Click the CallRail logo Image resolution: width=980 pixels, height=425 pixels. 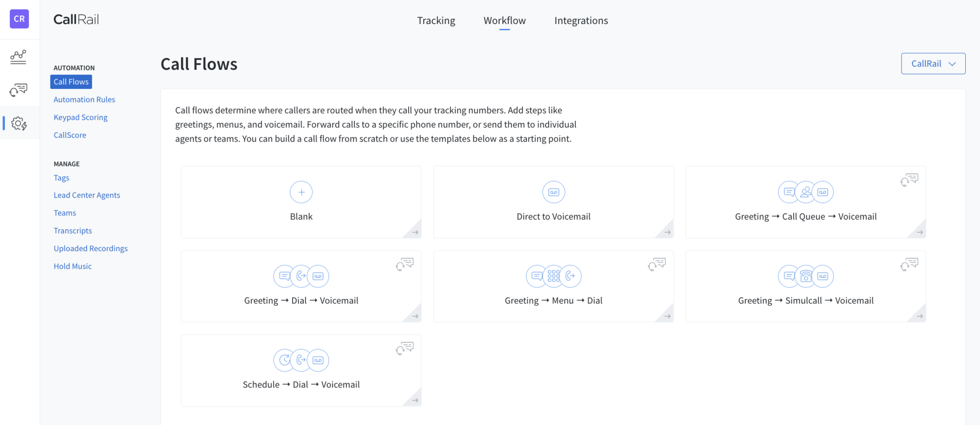[x=76, y=20]
